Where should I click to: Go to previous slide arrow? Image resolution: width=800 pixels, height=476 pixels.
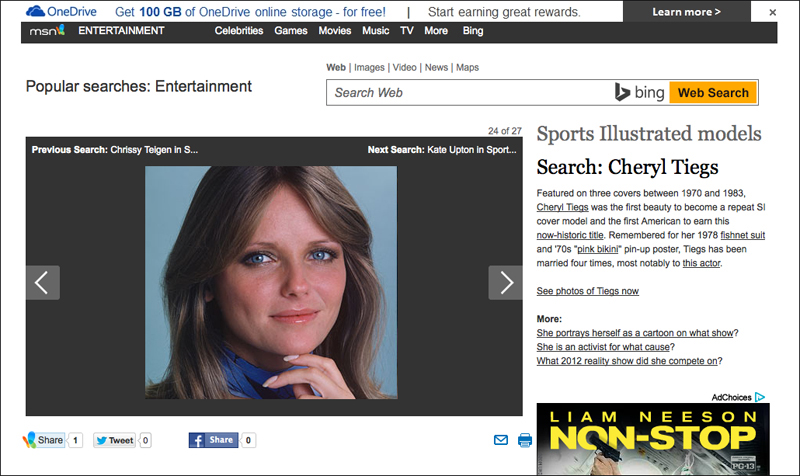[43, 283]
